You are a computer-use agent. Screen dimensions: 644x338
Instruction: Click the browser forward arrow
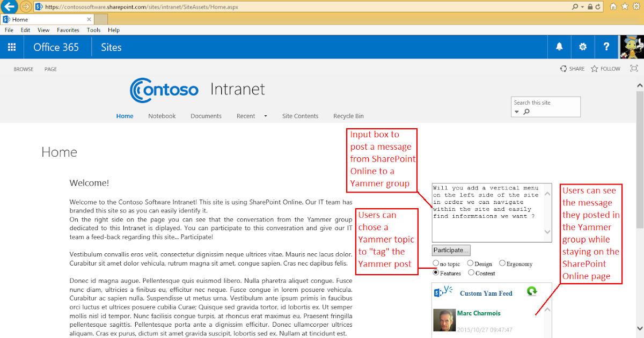pyautogui.click(x=25, y=7)
